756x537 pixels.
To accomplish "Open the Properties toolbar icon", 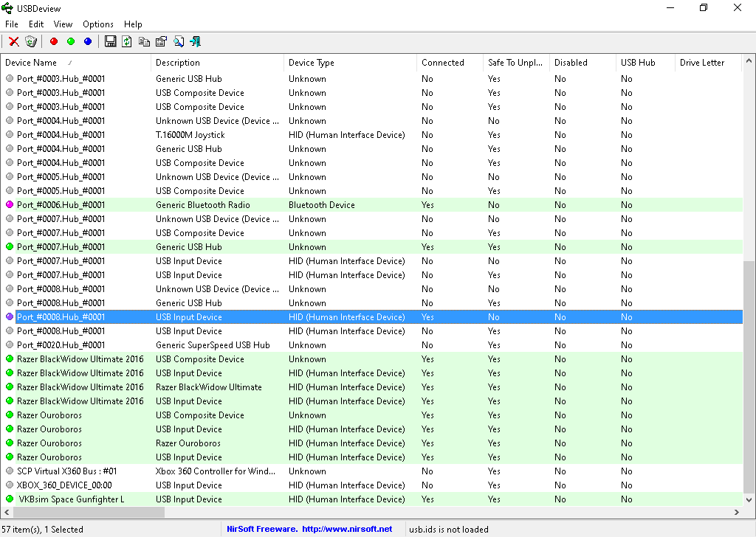I will tap(161, 42).
